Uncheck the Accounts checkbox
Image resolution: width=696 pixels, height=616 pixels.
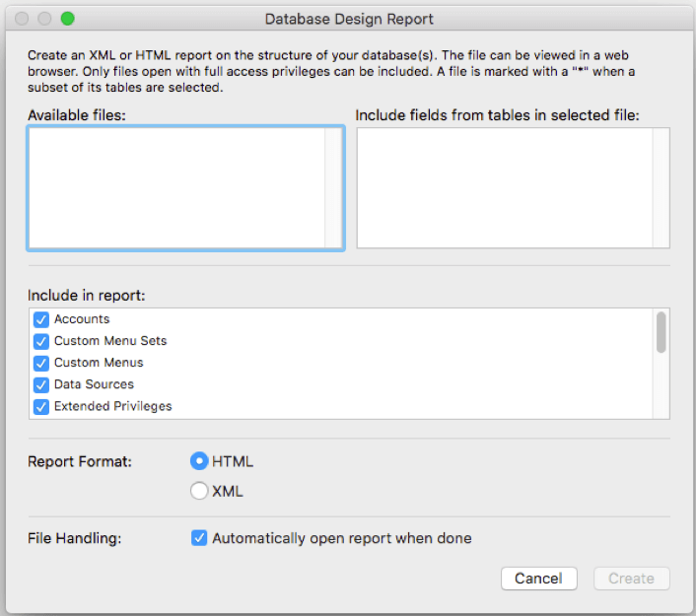click(x=41, y=319)
